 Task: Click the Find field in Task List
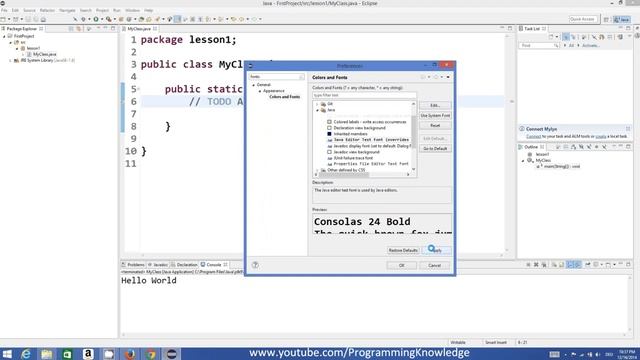[539, 46]
